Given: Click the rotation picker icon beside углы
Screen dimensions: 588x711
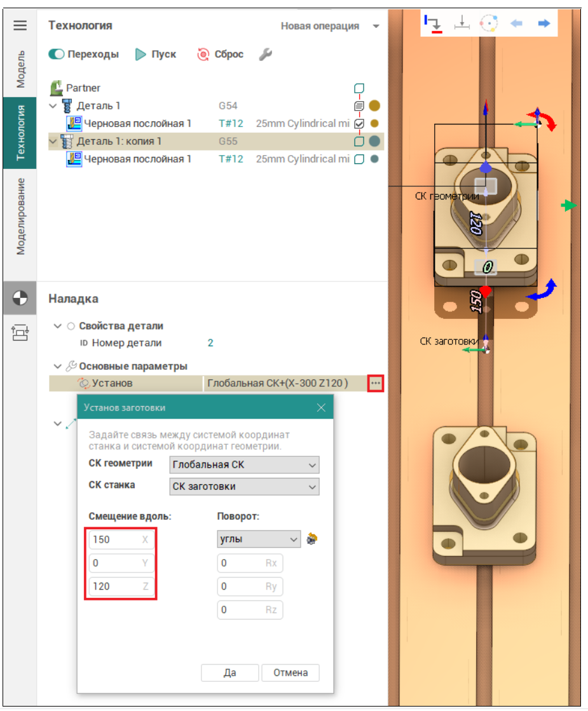Looking at the screenshot, I should pos(311,539).
